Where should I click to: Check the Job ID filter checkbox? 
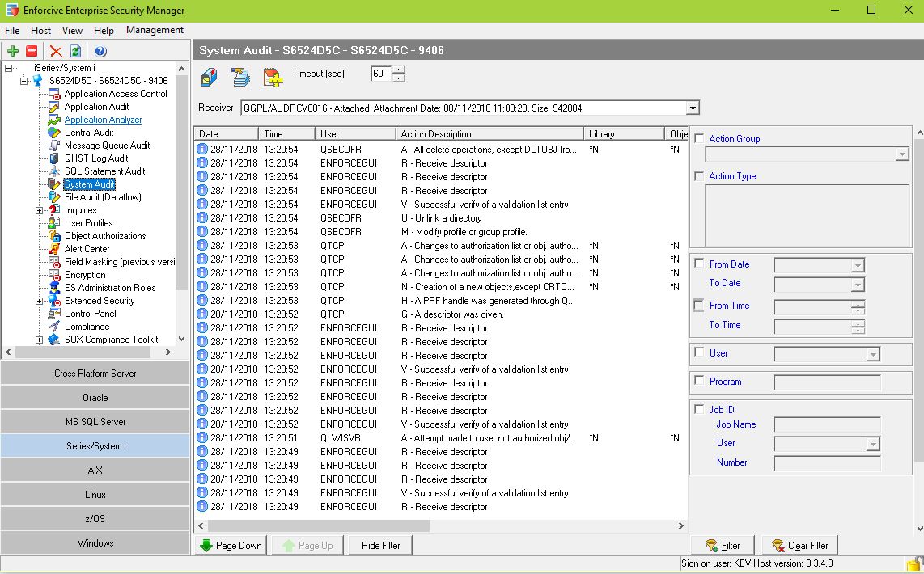point(699,410)
